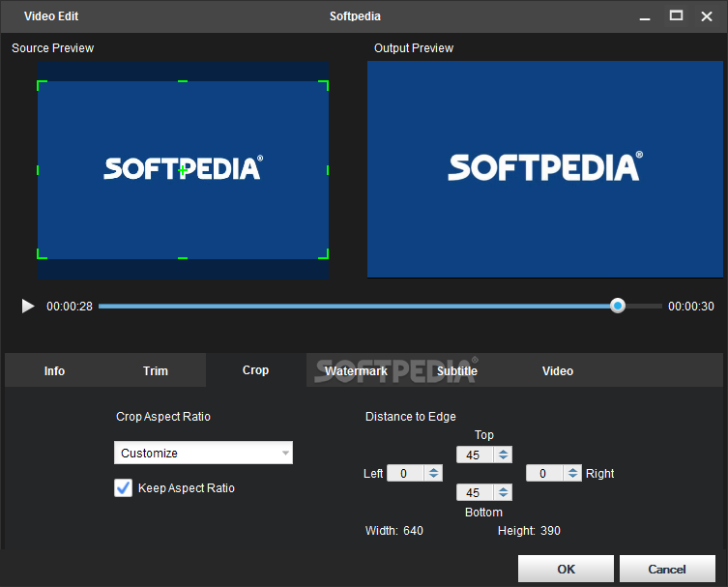Increase the Top distance value
Image resolution: width=728 pixels, height=587 pixels.
coord(504,452)
